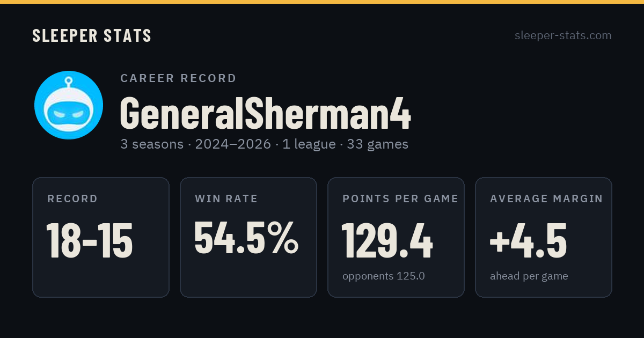
Task: Click the WIN RATE card label
Action: pos(226,199)
